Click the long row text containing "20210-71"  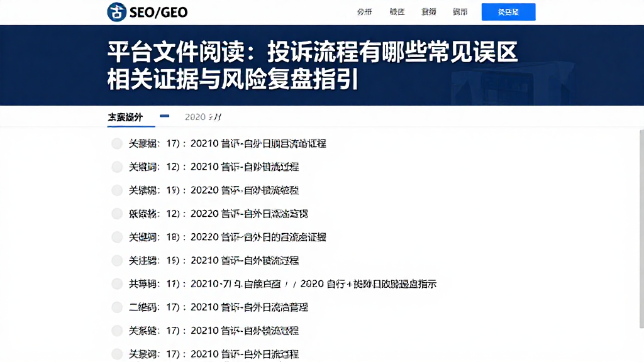pos(282,284)
